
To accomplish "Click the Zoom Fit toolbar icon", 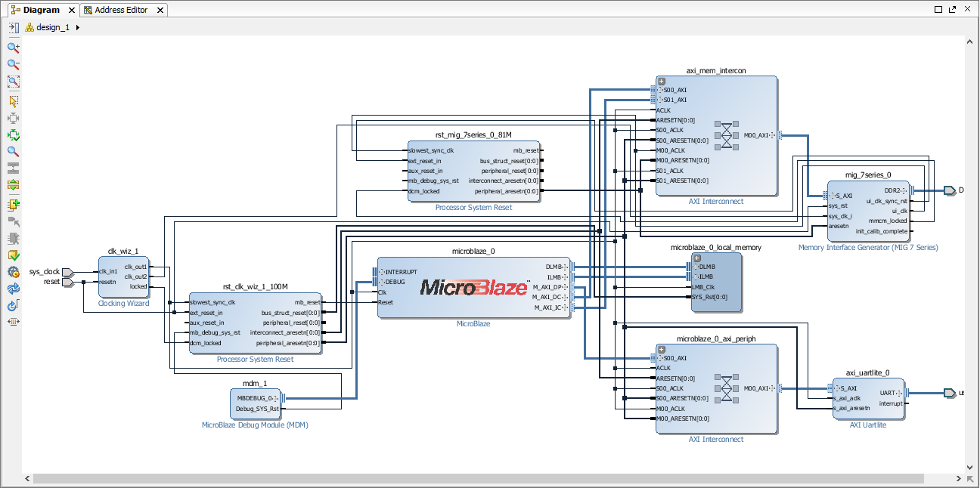I will (13, 82).
